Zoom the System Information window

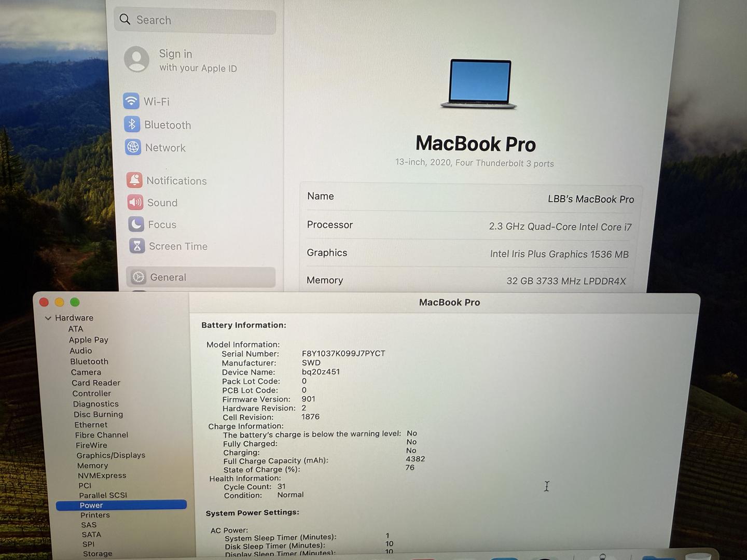coord(75,302)
